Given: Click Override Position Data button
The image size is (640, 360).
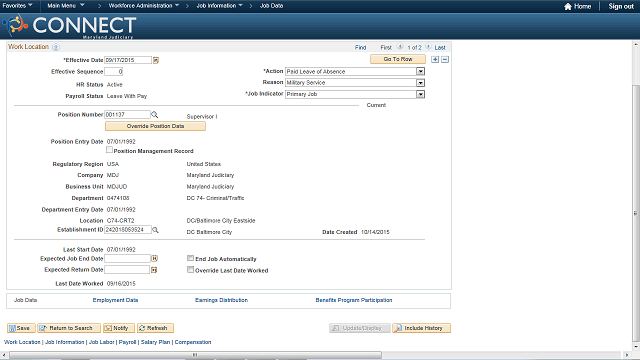Looking at the screenshot, I should 155,126.
